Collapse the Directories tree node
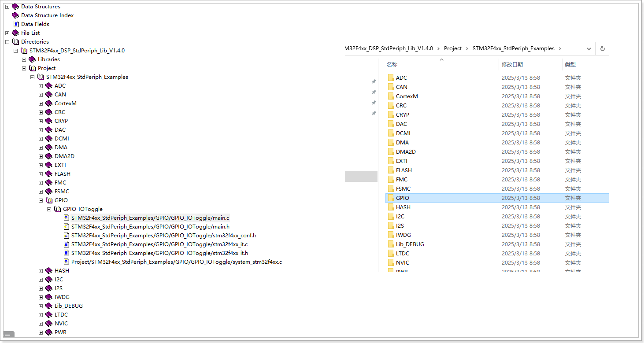This screenshot has height=343, width=644. (x=7, y=42)
